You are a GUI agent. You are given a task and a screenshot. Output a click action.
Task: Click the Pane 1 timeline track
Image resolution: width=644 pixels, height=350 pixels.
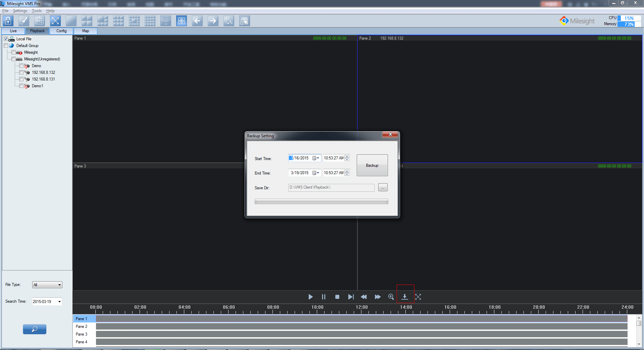(362, 318)
